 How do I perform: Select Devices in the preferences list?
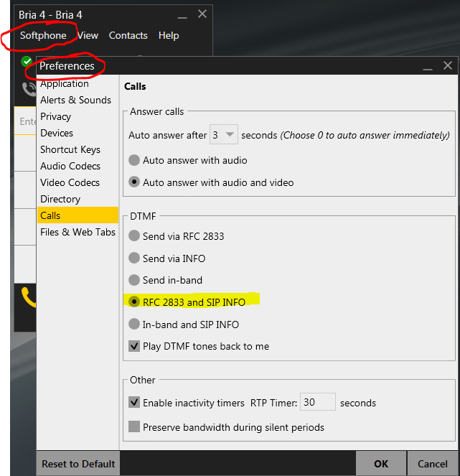point(78,133)
